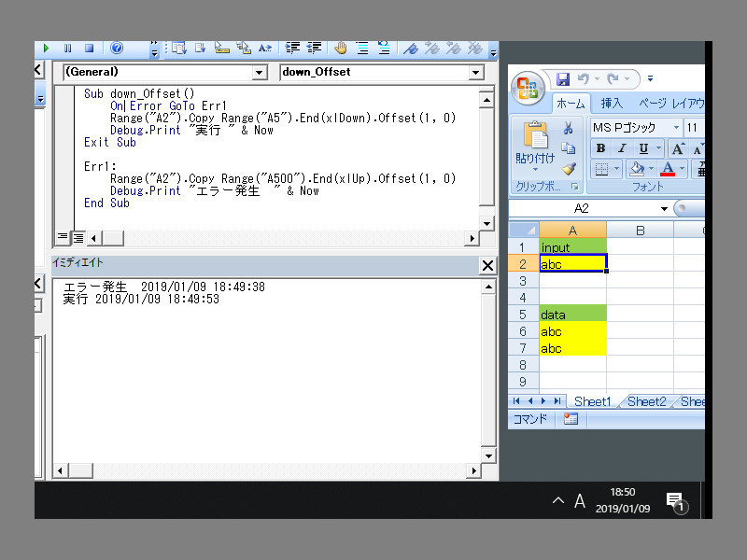Stop the macro using the Reset icon
This screenshot has height=560, width=747.
(x=89, y=49)
